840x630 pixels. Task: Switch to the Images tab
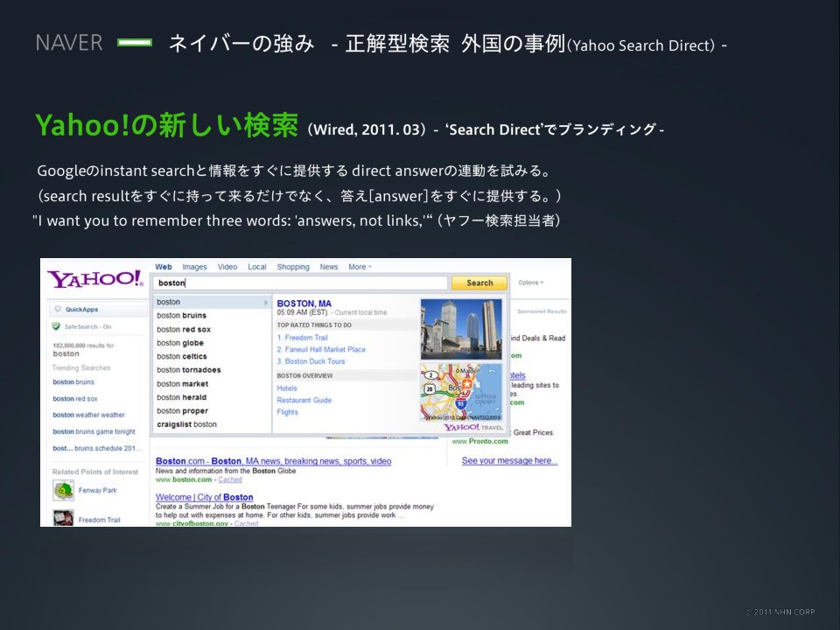[x=194, y=267]
